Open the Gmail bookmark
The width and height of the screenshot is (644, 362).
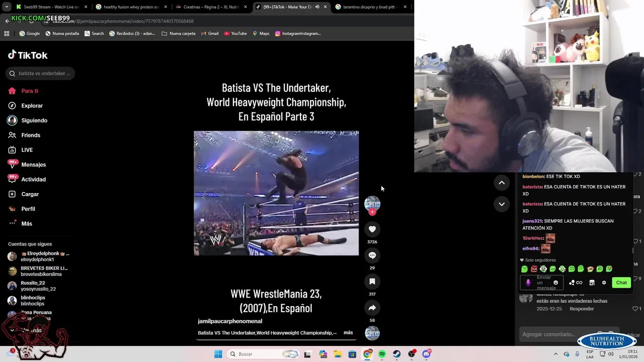point(210,34)
